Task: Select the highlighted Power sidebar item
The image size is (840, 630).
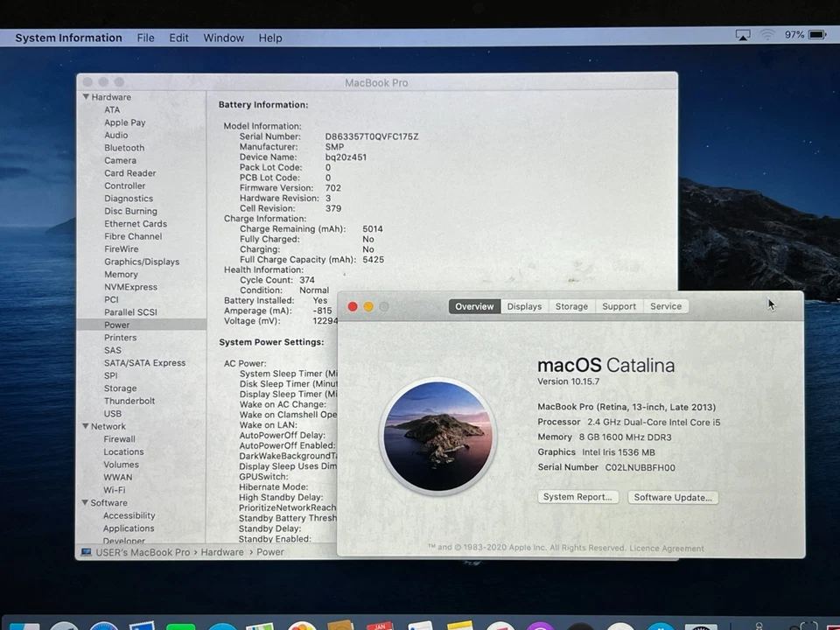Action: click(142, 325)
